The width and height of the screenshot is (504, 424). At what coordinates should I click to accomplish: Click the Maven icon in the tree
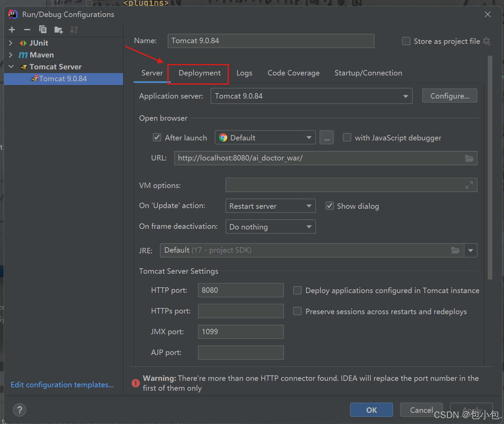(x=23, y=55)
